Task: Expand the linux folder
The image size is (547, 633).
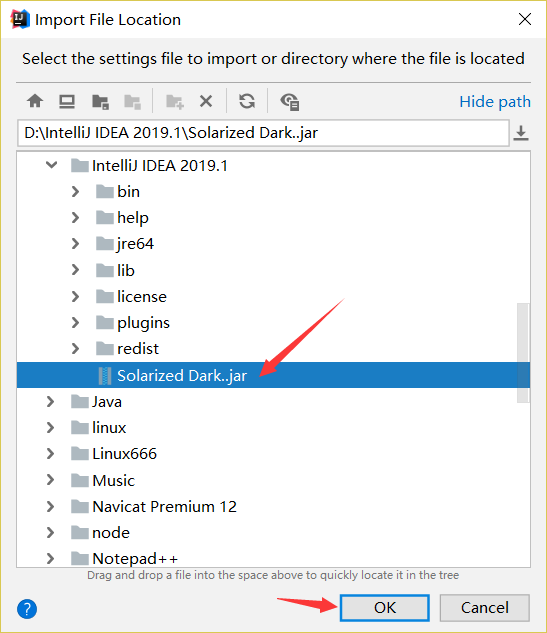Action: tap(50, 427)
